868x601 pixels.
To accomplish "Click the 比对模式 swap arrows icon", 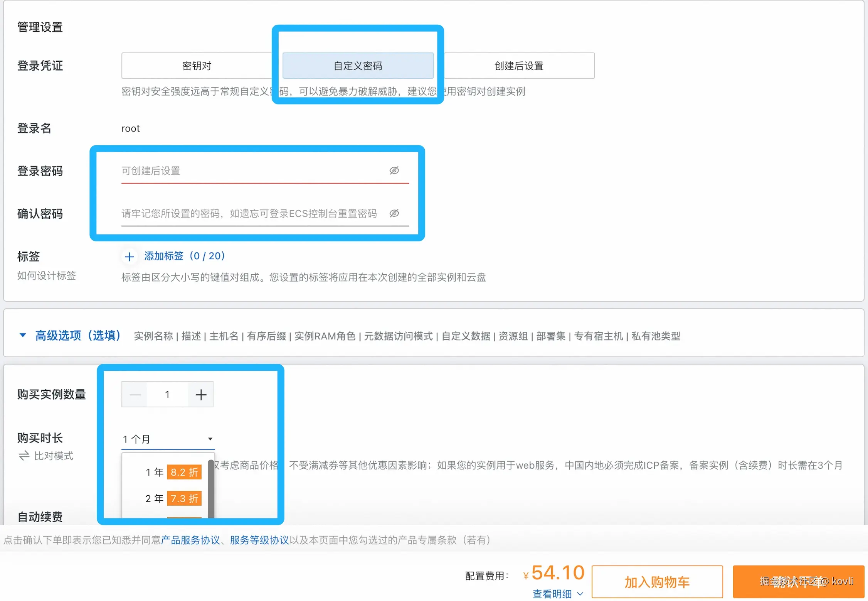I will (x=24, y=456).
